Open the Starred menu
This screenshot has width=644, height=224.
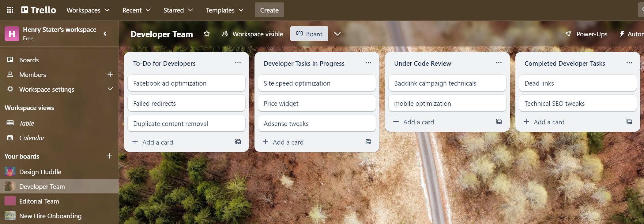click(x=178, y=10)
